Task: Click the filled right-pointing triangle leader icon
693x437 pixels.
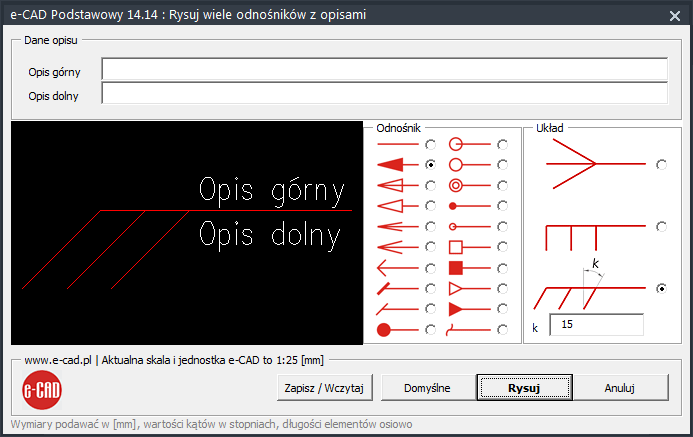Action: tap(469, 309)
